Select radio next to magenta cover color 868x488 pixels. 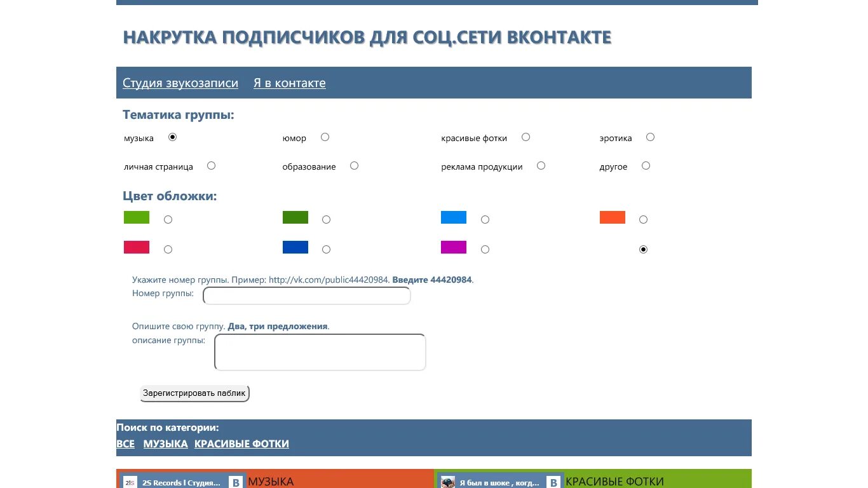(485, 250)
